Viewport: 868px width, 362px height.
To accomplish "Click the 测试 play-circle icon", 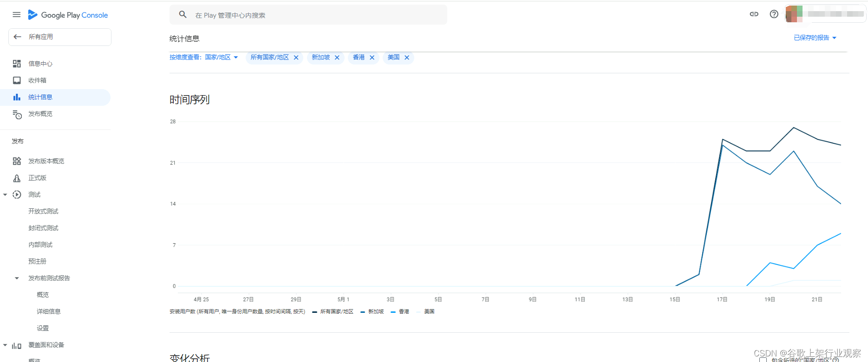I will [x=17, y=194].
